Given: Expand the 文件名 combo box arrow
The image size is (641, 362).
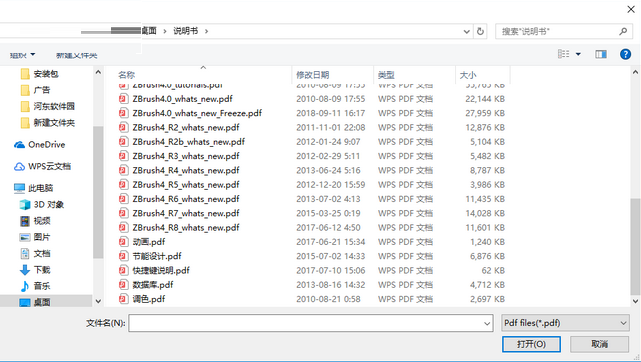Looking at the screenshot, I should 487,323.
